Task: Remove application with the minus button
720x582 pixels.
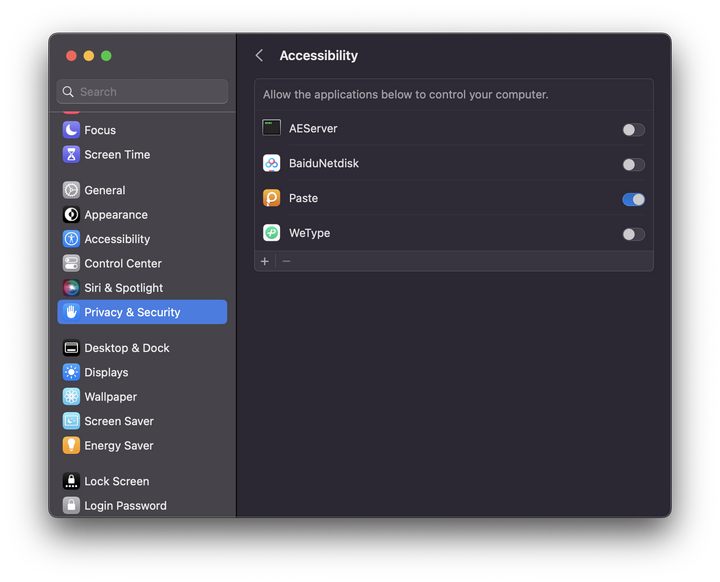Action: point(287,261)
